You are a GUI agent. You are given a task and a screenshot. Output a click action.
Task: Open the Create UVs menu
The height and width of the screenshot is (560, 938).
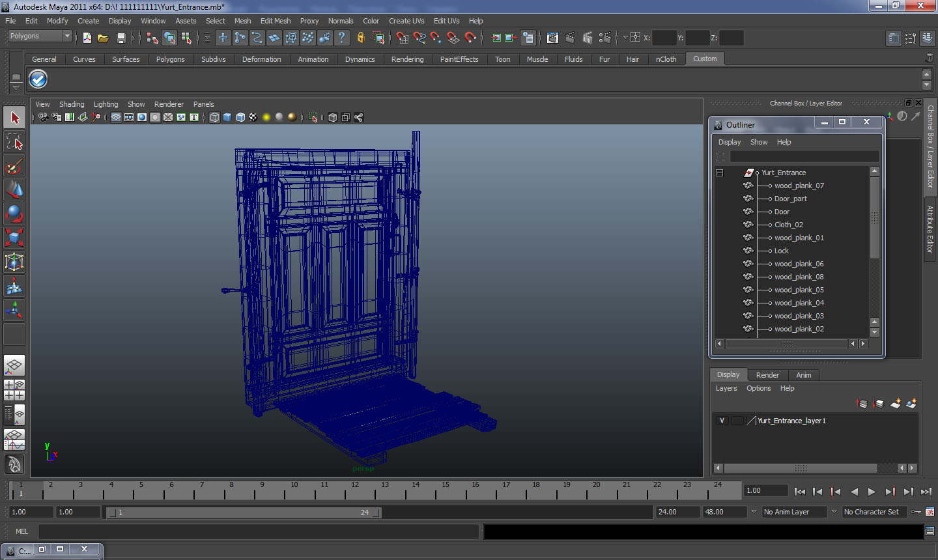(406, 21)
